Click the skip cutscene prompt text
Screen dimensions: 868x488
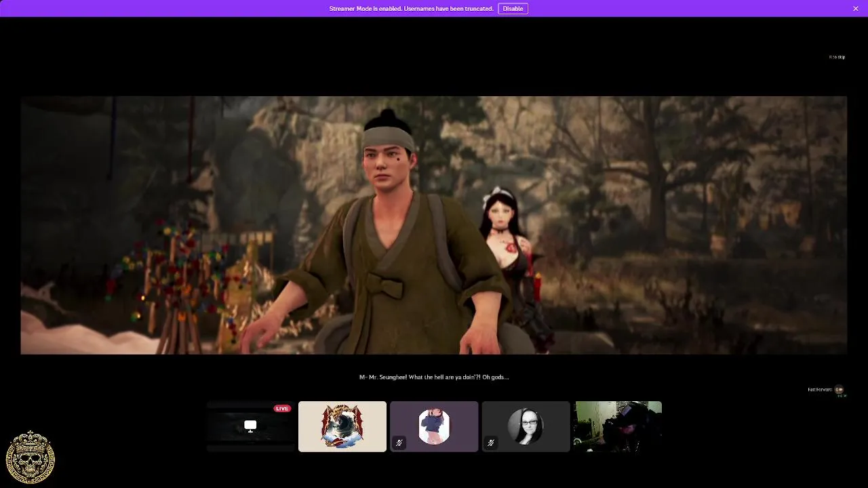pyautogui.click(x=837, y=57)
